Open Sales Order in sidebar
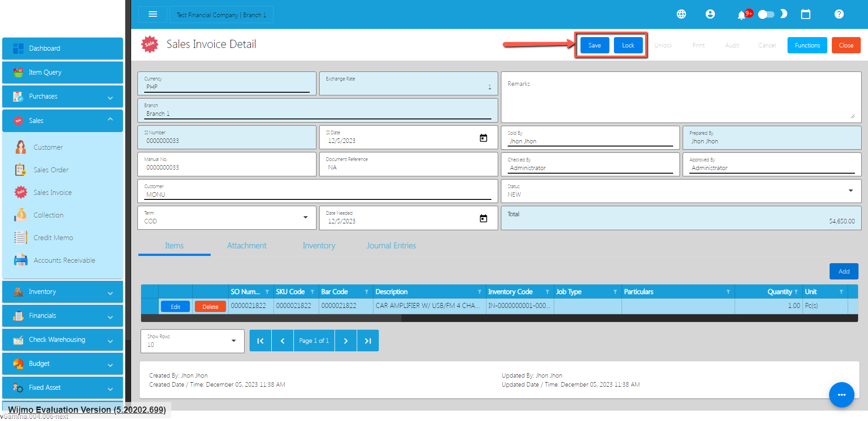Viewport: 868px width, 421px height. point(51,170)
